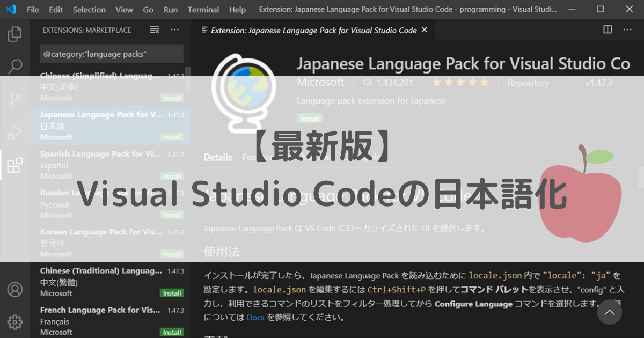Select Japanese Language Pack list item
Image resolution: width=644 pixels, height=338 pixels.
click(x=111, y=126)
